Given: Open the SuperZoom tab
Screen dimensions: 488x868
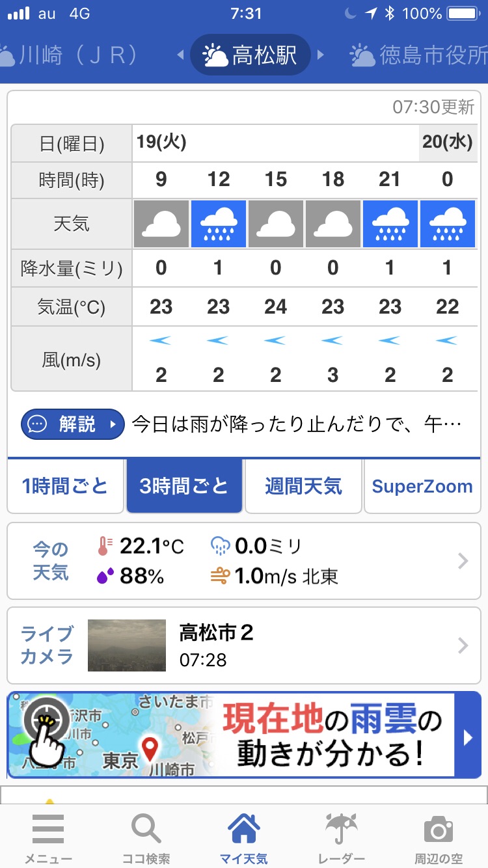Looking at the screenshot, I should tap(422, 486).
